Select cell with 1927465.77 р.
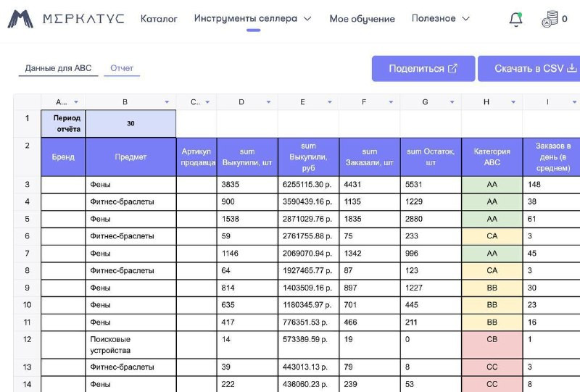 click(308, 271)
